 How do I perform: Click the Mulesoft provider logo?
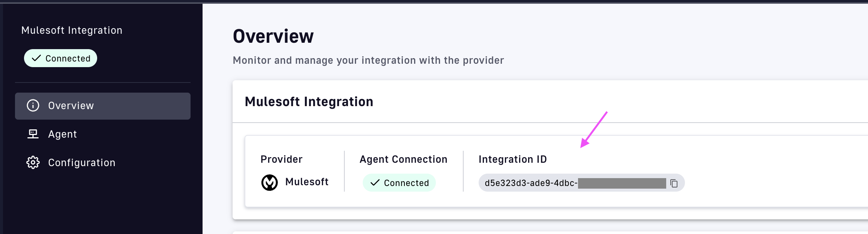(x=269, y=183)
